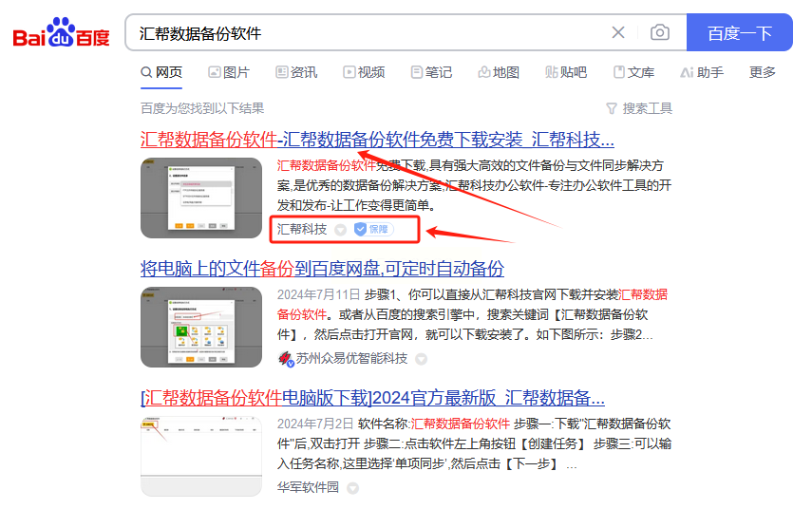Click the 苏州众易优智能科技 avatar icon
Screen dimensions: 812x509
pos(286,358)
